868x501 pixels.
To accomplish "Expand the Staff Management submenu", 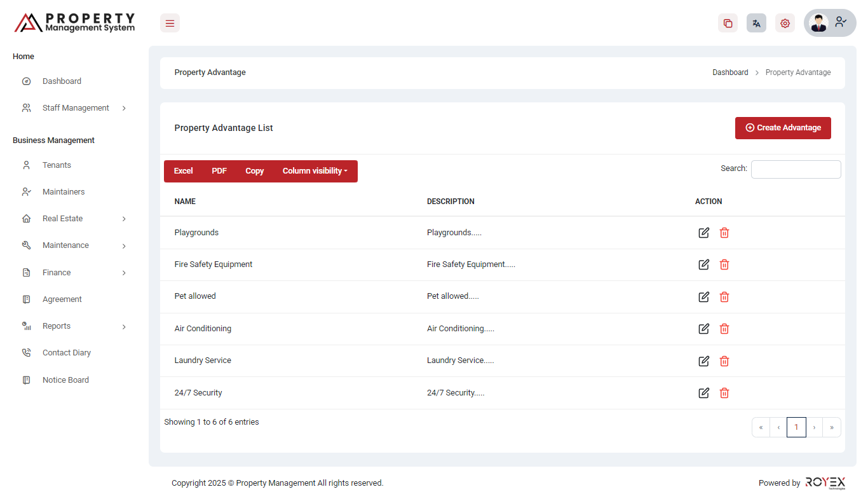I will point(76,108).
